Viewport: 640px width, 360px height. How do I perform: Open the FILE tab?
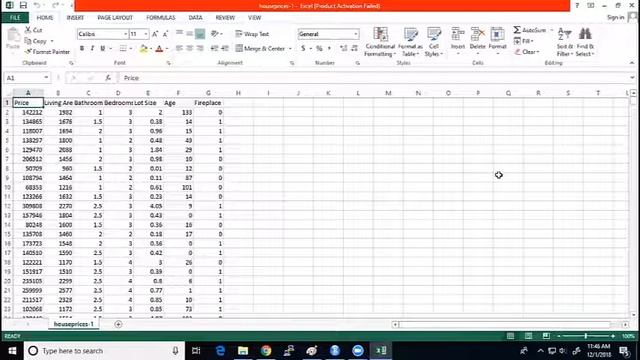pyautogui.click(x=15, y=18)
